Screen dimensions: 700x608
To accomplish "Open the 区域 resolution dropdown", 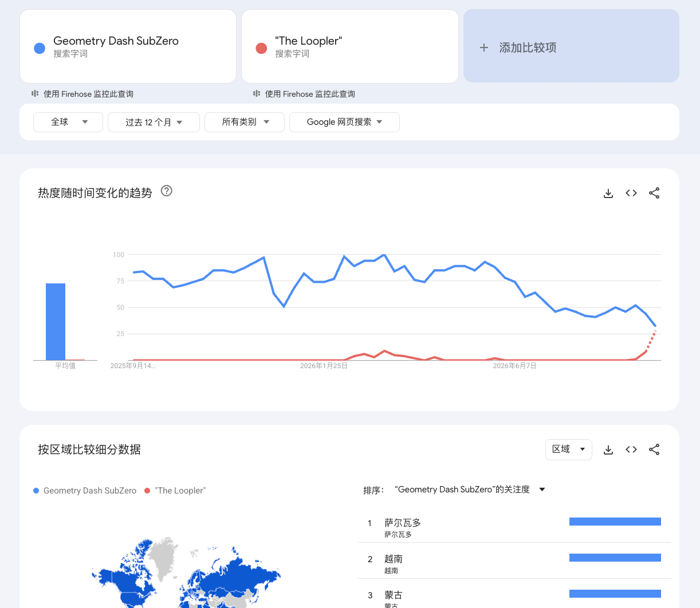I will coord(569,449).
